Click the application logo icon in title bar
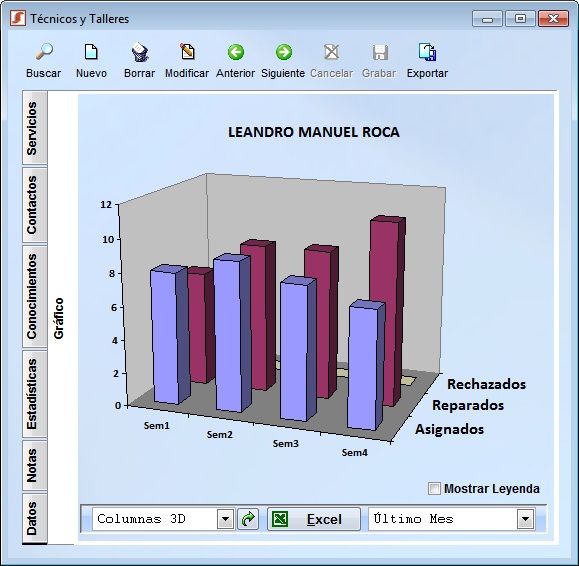The height and width of the screenshot is (566, 579). pyautogui.click(x=18, y=18)
